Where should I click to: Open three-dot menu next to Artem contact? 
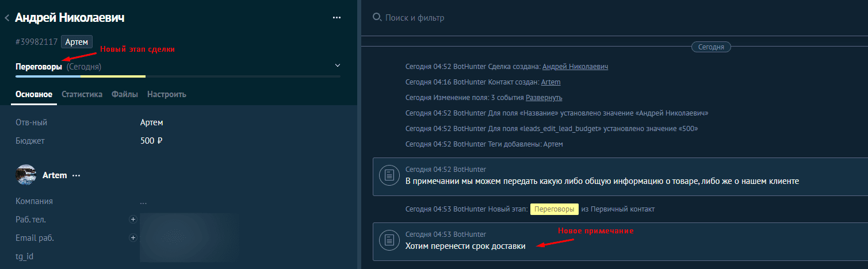click(77, 175)
